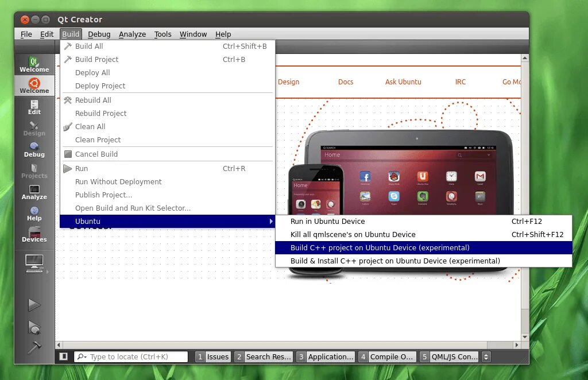Open the Design link on welcome page
Viewport: 588px width, 380px height.
(x=288, y=82)
